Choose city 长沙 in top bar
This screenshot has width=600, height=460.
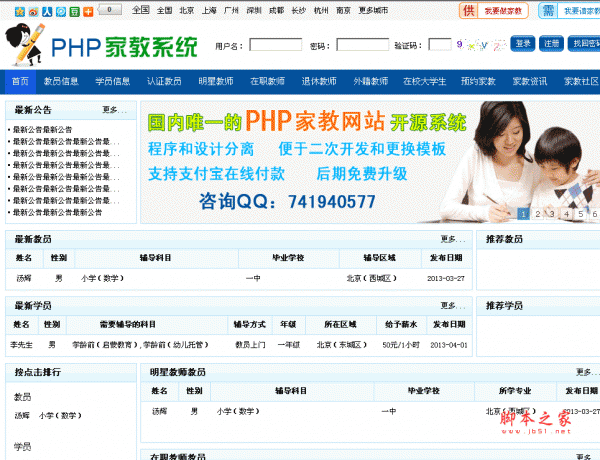tap(298, 11)
